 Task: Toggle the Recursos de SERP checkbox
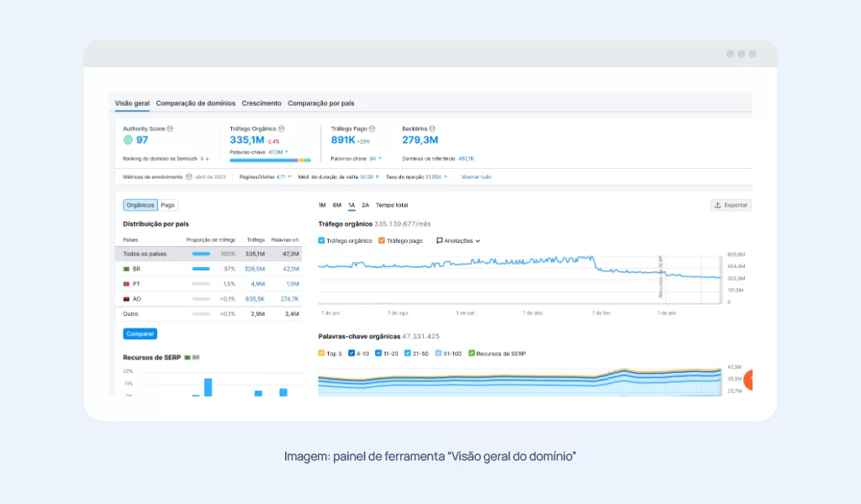(x=471, y=353)
